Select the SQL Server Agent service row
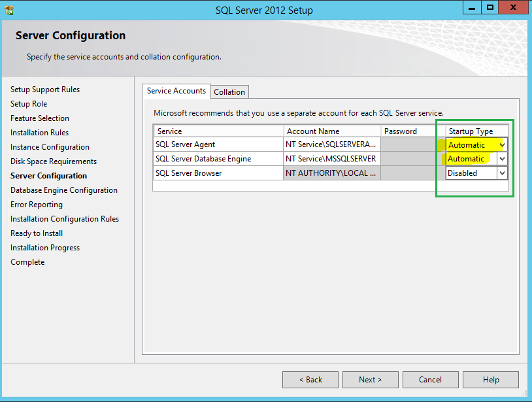The image size is (532, 402). tap(331, 144)
